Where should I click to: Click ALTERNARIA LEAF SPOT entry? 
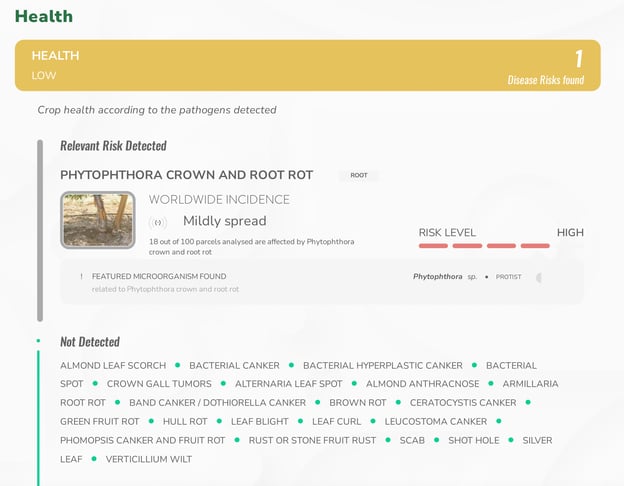pyautogui.click(x=289, y=384)
